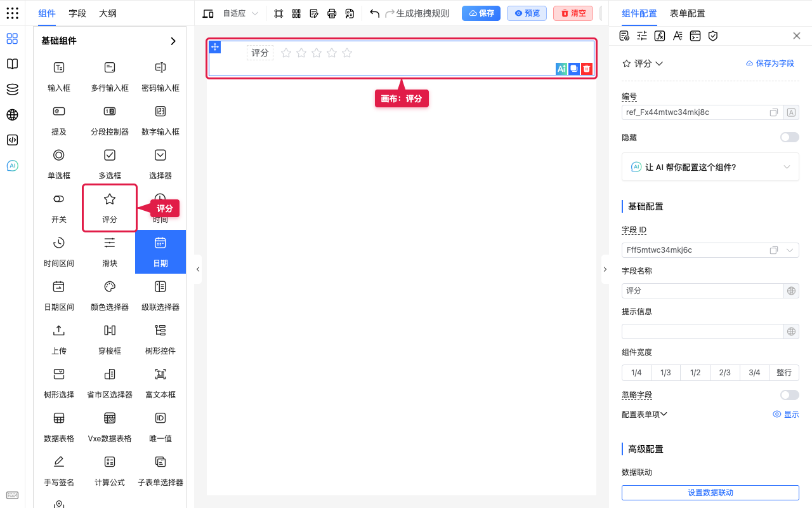Click the 清空 button
Screen dimensions: 812x508
pos(573,13)
